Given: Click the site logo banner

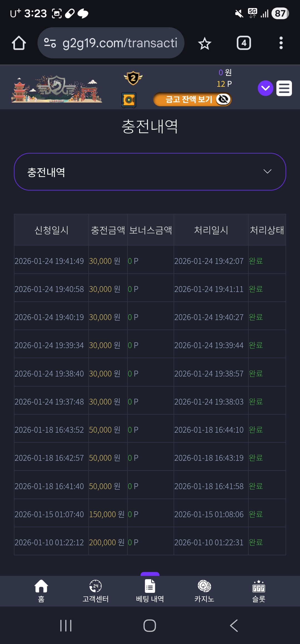Looking at the screenshot, I should (x=57, y=89).
